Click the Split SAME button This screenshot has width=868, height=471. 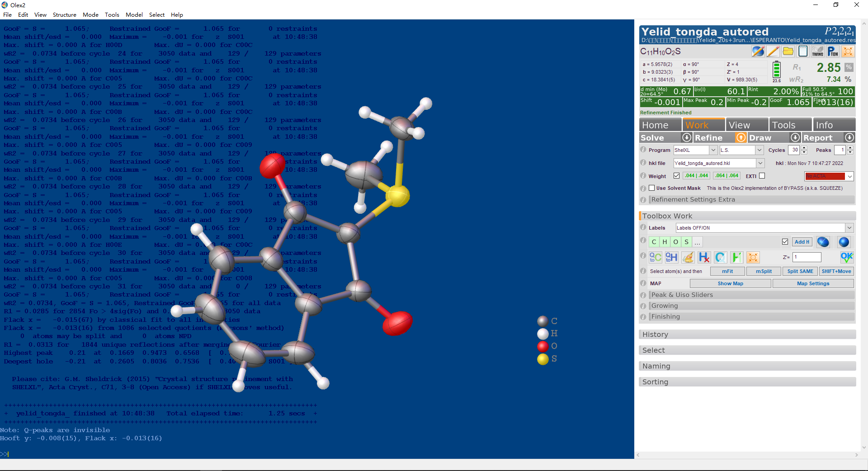point(800,271)
